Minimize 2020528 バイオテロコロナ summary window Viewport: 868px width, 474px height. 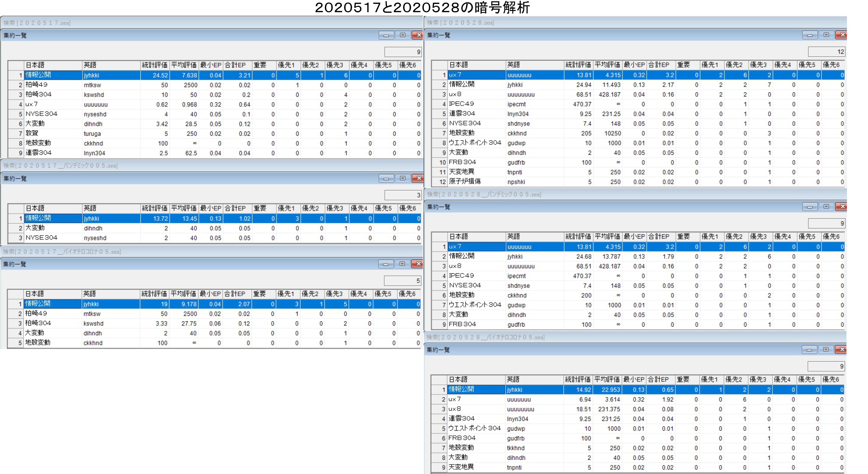[809, 350]
